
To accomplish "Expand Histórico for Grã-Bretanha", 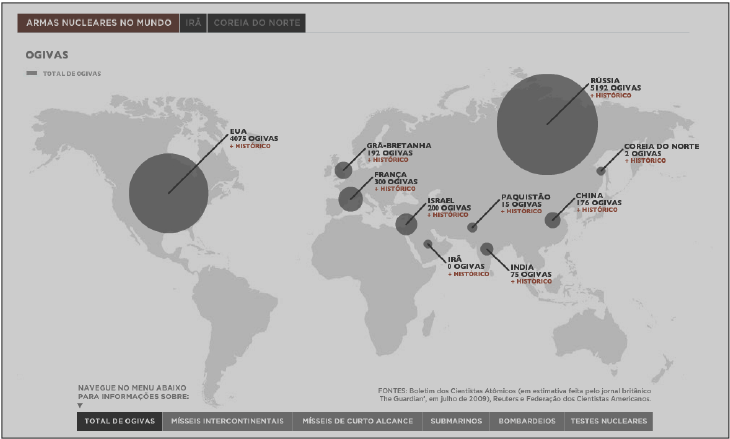I will click(x=390, y=161).
